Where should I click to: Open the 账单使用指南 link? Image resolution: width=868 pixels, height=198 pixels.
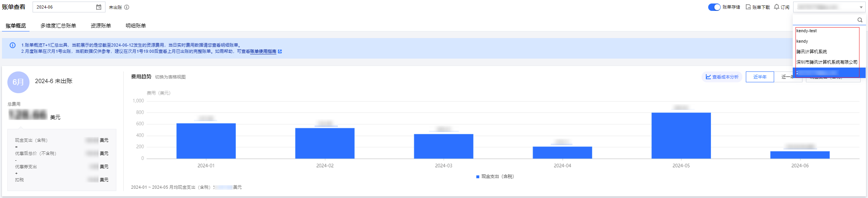pos(263,51)
